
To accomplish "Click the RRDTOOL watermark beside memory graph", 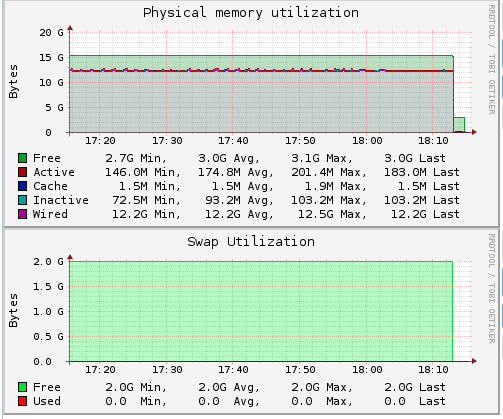I will coord(492,60).
